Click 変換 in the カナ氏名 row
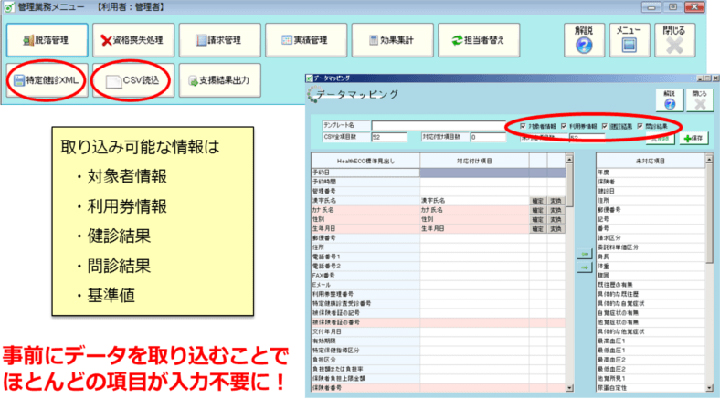 pyautogui.click(x=556, y=210)
